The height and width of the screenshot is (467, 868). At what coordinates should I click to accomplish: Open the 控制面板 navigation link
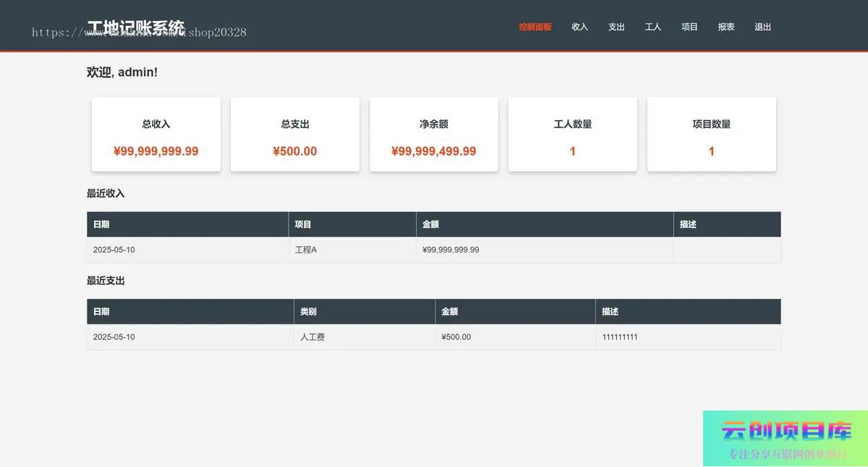535,27
